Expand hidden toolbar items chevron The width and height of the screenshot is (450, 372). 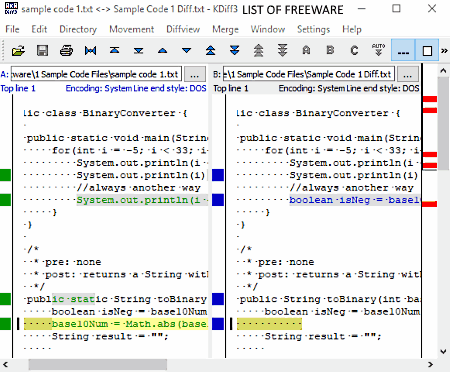[444, 51]
